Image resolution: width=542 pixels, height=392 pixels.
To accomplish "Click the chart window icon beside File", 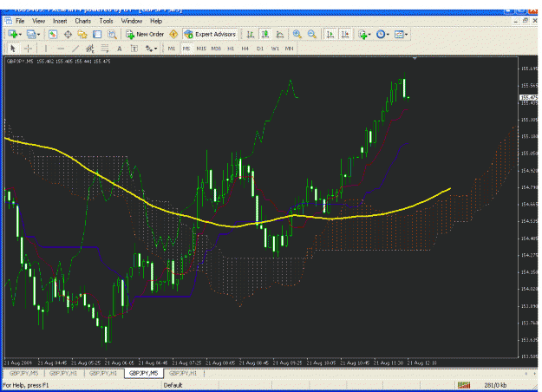I will [x=9, y=21].
